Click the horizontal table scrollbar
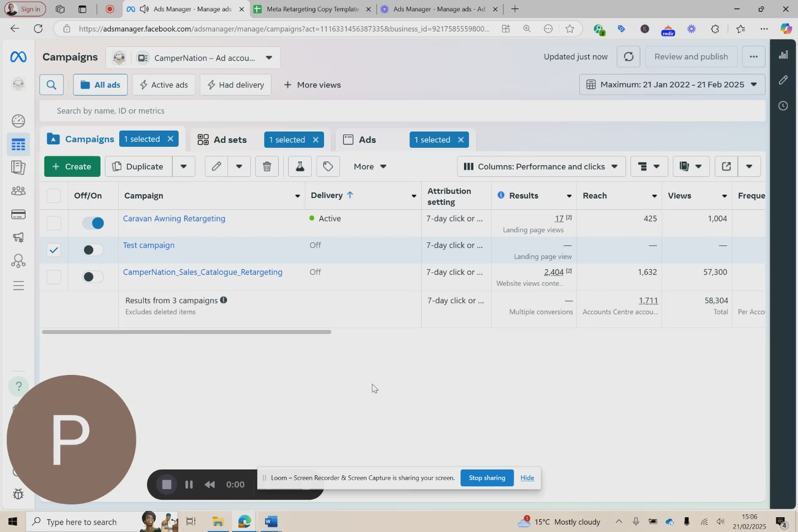 [186, 332]
